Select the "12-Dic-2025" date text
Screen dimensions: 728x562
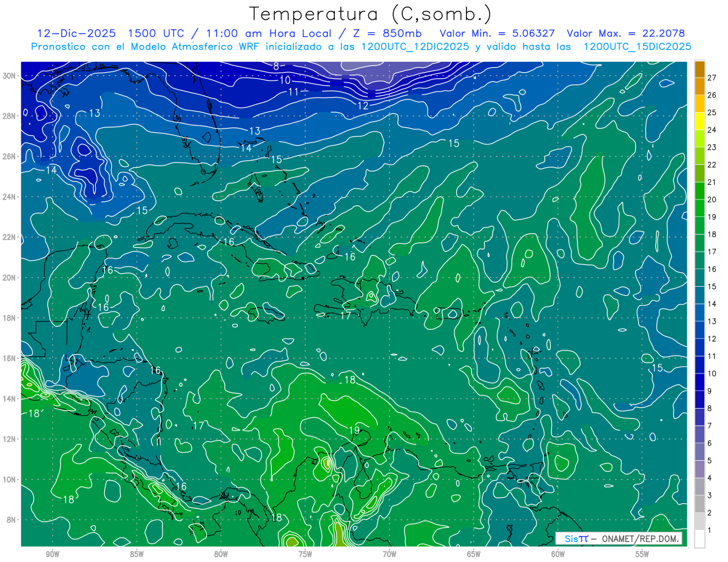pos(75,33)
